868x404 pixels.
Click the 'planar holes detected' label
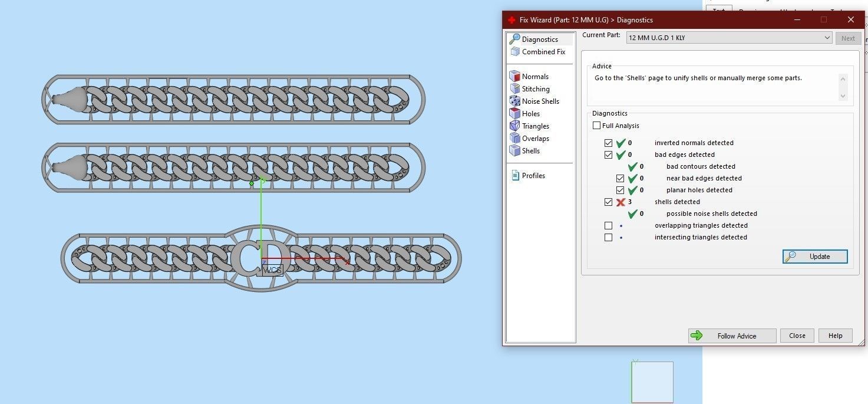(x=699, y=190)
